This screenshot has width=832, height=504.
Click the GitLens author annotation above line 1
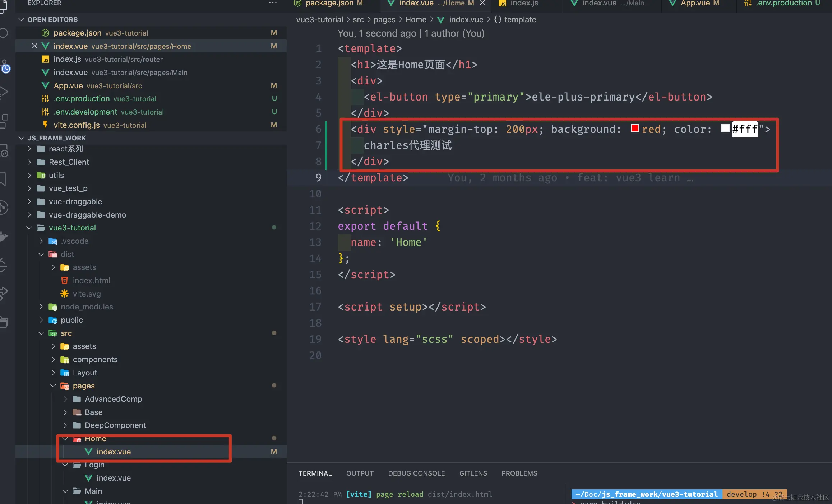pyautogui.click(x=411, y=33)
